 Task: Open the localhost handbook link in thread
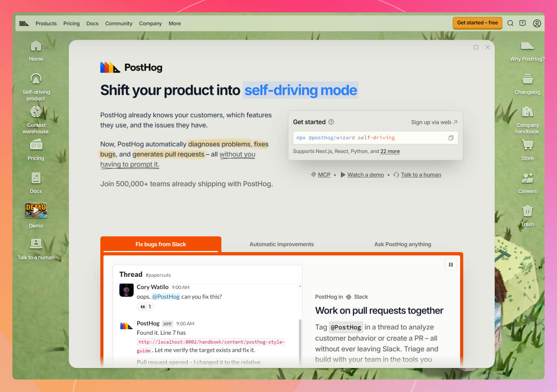[x=211, y=346]
